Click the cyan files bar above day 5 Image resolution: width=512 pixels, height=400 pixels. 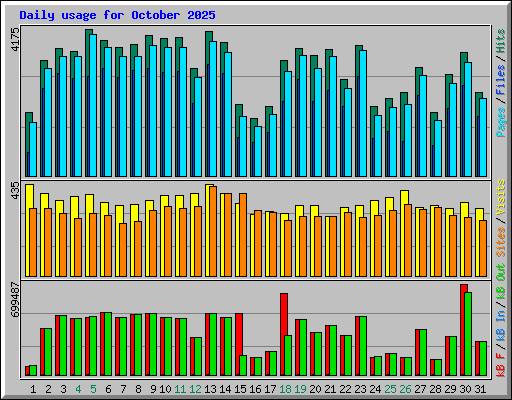pos(93,105)
